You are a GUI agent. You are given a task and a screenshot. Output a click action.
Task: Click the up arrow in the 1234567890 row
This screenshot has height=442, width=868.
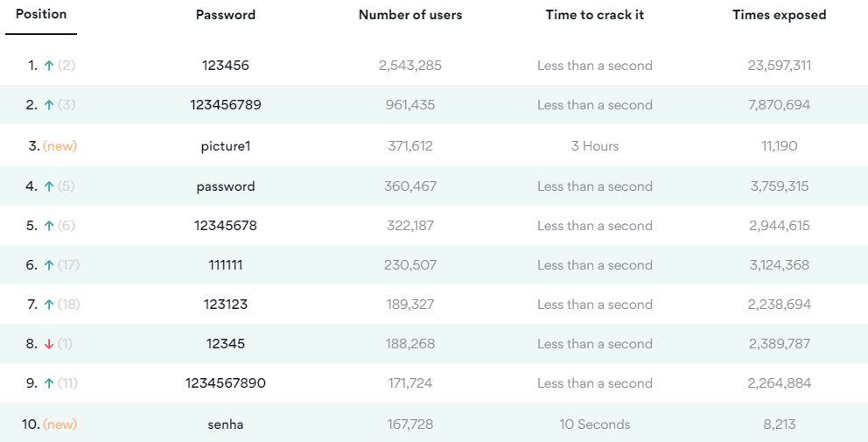pyautogui.click(x=49, y=383)
